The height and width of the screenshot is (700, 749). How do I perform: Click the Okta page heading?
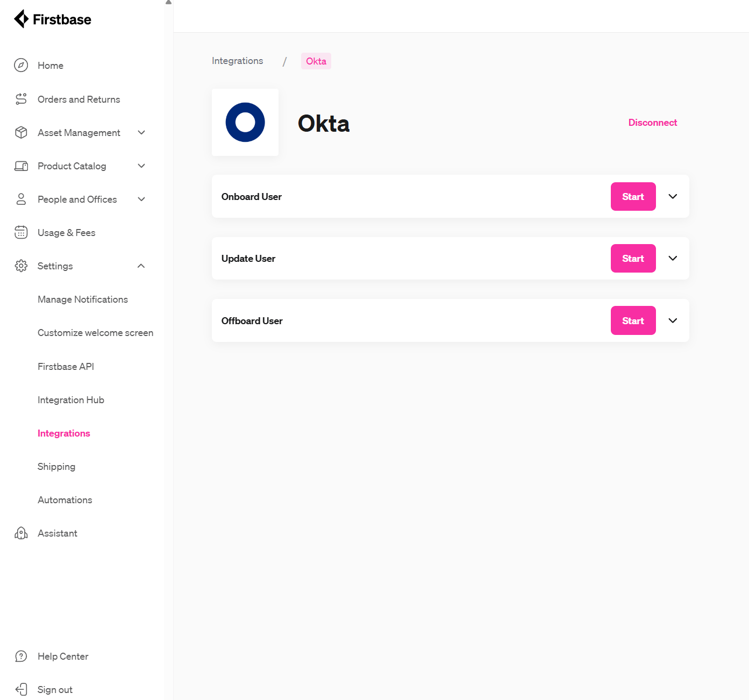point(324,124)
